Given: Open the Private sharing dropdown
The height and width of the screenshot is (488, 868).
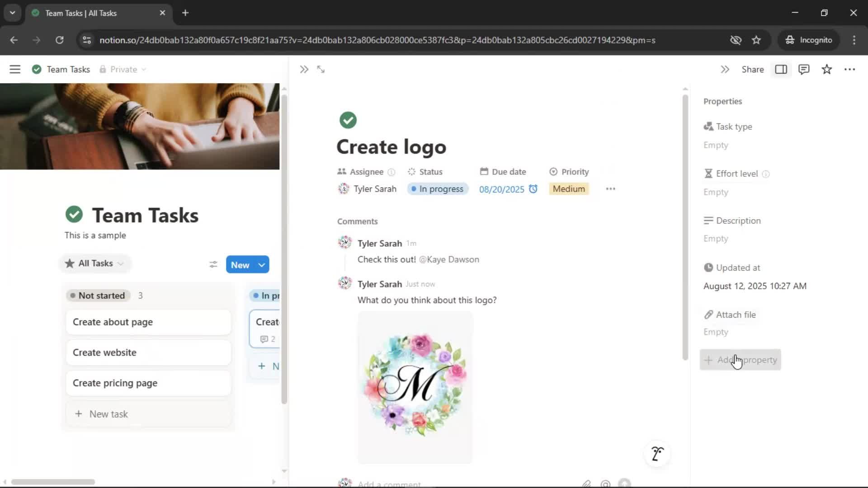Looking at the screenshot, I should coord(123,69).
